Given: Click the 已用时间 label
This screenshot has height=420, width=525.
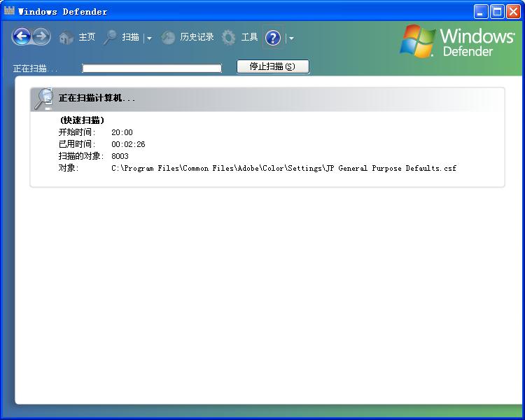Looking at the screenshot, I should point(77,144).
